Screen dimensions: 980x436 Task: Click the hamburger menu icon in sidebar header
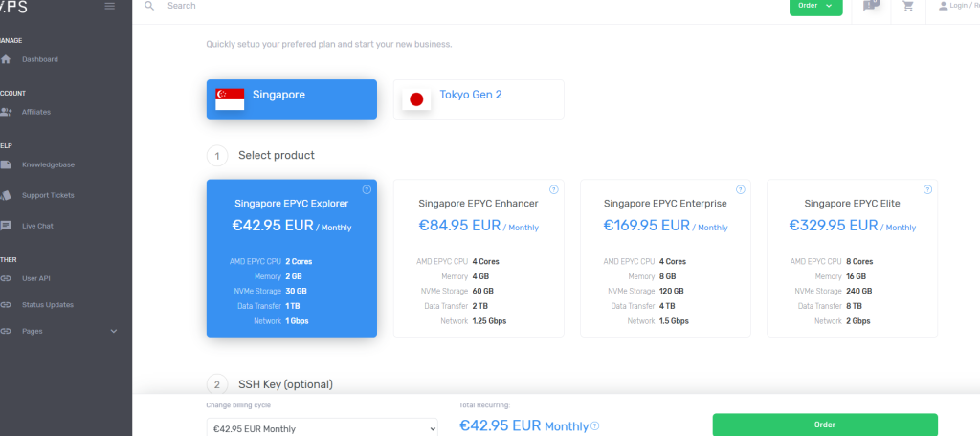coord(110,6)
